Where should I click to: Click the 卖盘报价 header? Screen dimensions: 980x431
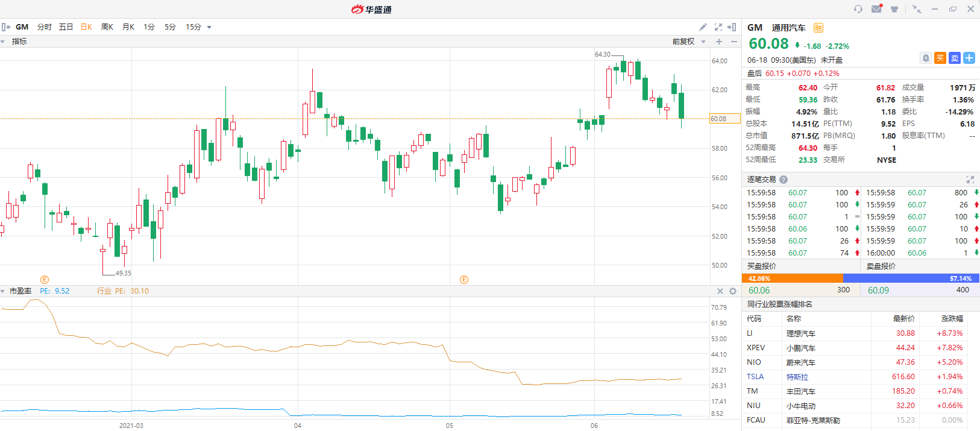tap(881, 266)
